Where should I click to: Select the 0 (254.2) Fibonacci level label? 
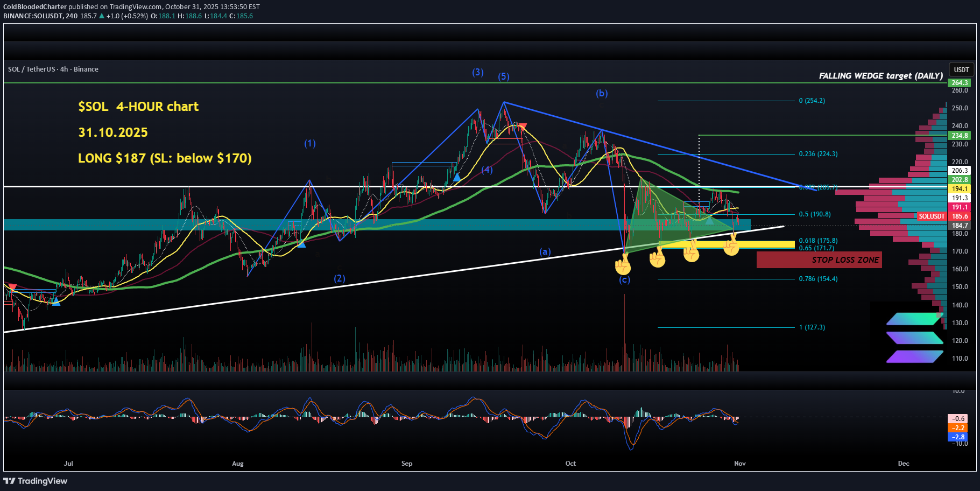tap(812, 101)
